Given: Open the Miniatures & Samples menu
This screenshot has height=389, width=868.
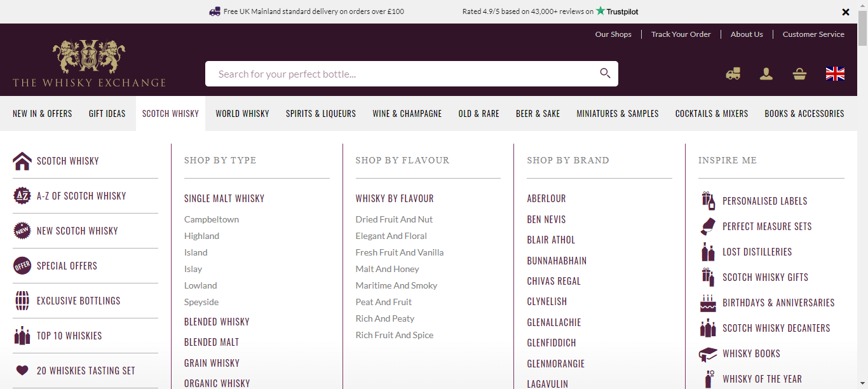Looking at the screenshot, I should (618, 114).
